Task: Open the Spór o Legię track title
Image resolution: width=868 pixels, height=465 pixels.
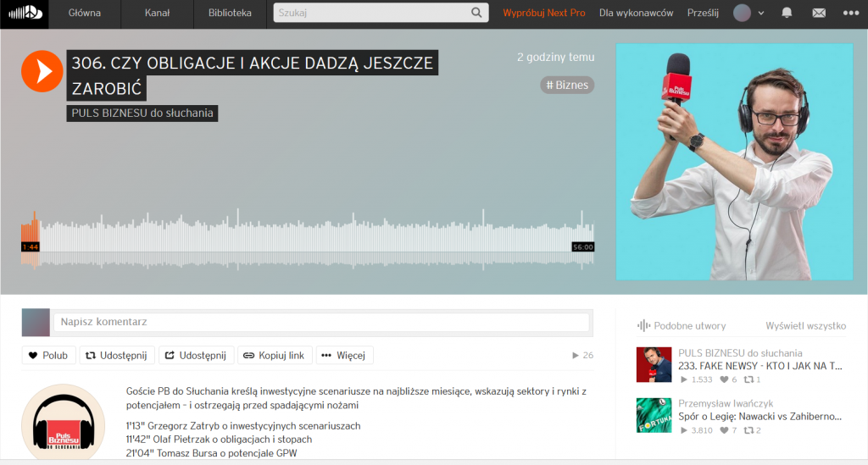Action: click(760, 417)
